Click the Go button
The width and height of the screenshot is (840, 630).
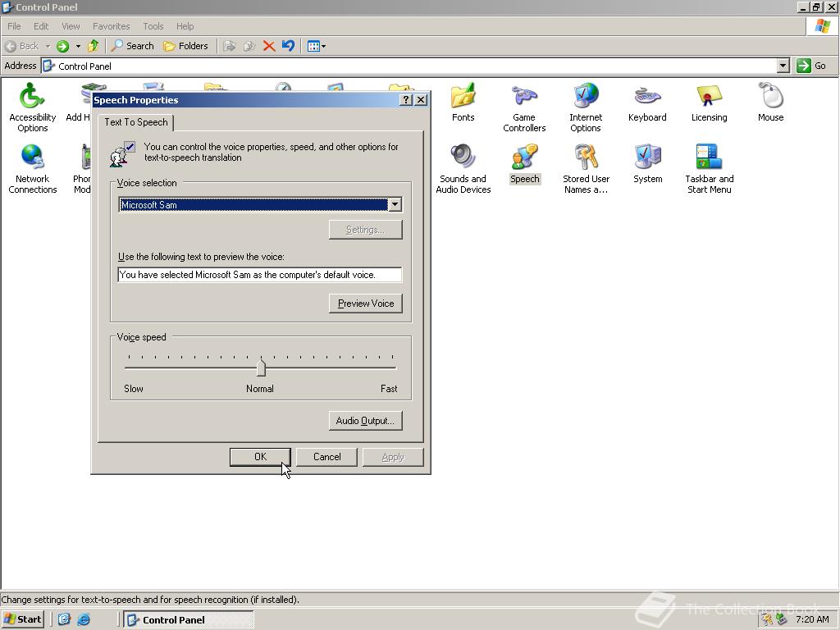pyautogui.click(x=811, y=66)
